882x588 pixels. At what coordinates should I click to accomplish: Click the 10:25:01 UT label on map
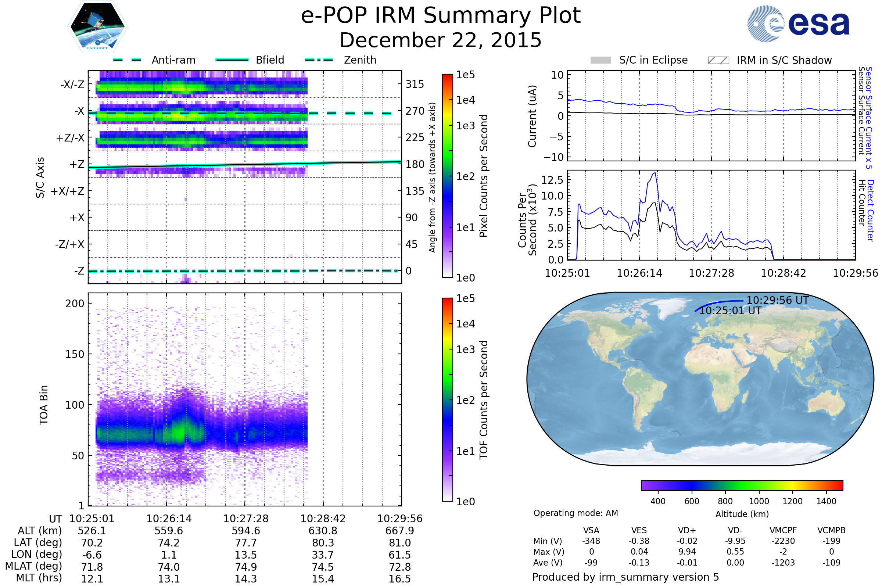point(730,311)
